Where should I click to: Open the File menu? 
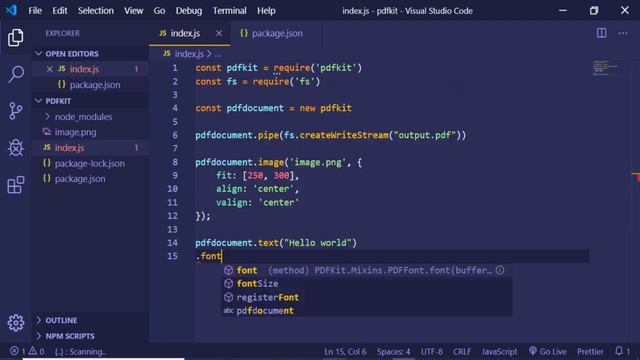click(x=35, y=11)
